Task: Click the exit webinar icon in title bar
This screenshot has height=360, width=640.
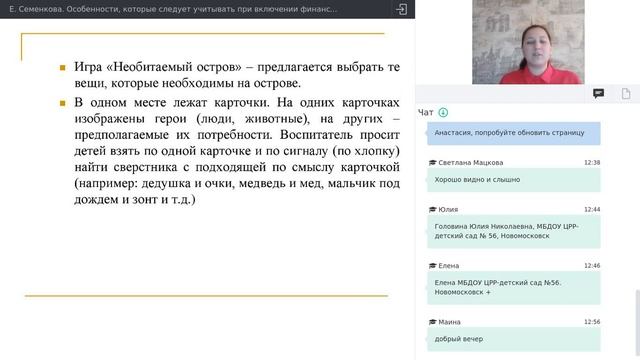Action: click(x=401, y=9)
